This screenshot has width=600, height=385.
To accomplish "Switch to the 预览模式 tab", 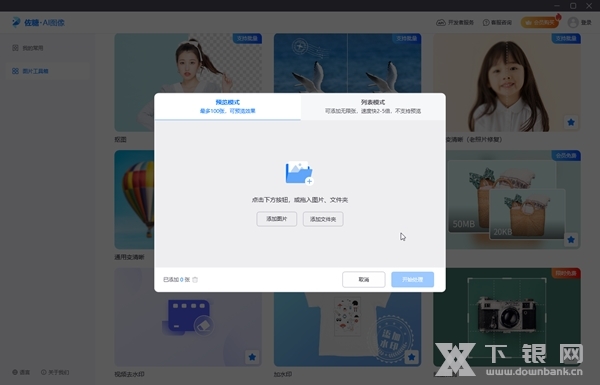I will 227,106.
